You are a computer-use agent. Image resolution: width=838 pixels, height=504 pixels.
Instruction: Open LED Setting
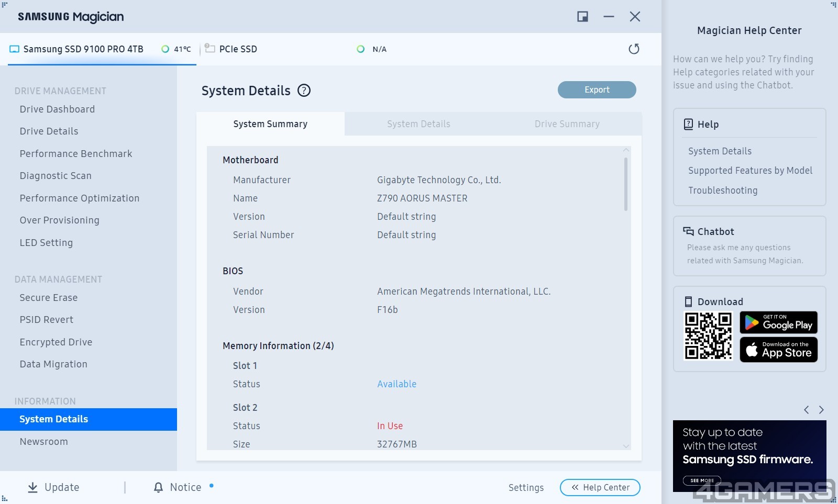click(46, 242)
